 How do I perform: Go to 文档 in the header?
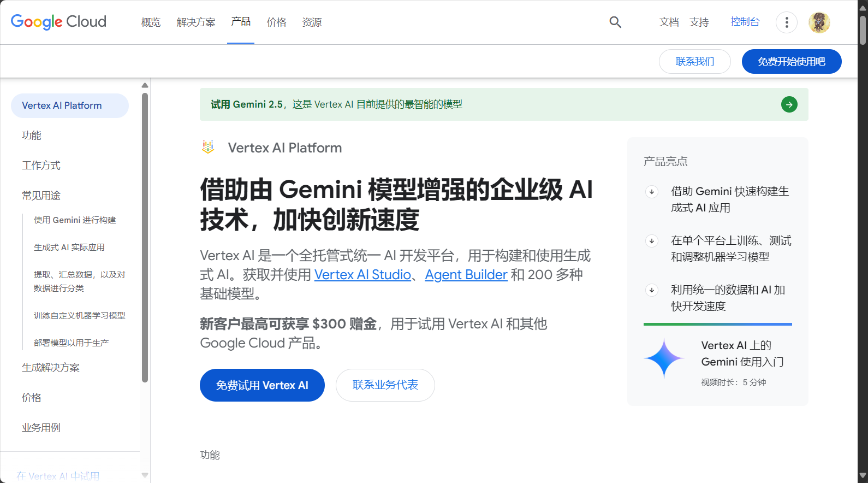[669, 22]
